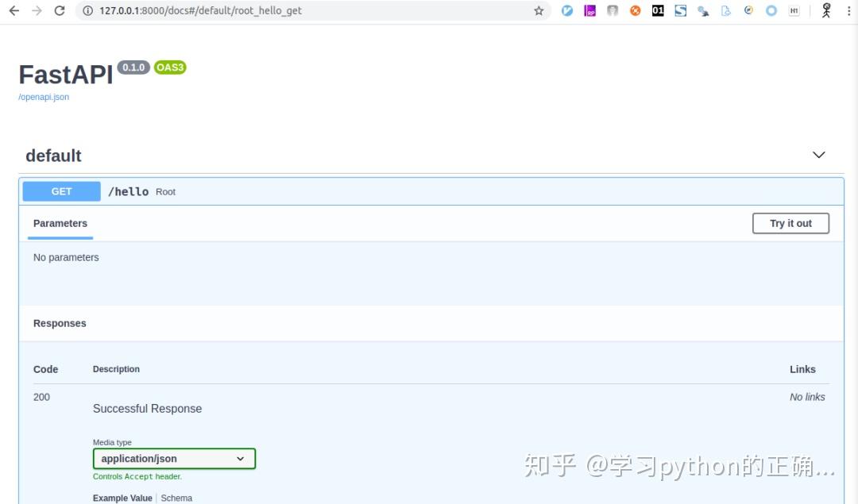Open the blue V checkmark extension
This screenshot has height=504, width=858.
(x=567, y=10)
